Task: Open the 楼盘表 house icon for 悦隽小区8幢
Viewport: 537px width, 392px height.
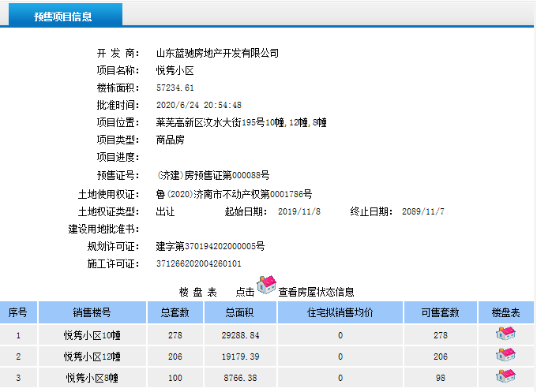Action: [505, 377]
